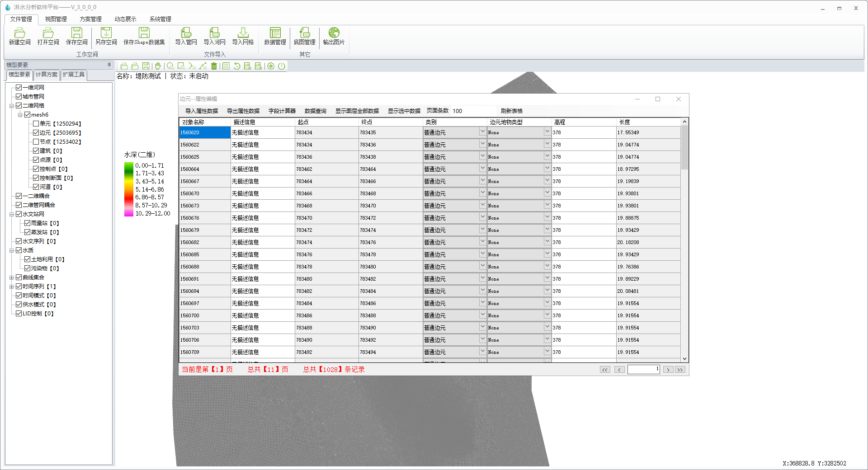Click 导出属性数据 in the attribute editor
The height and width of the screenshot is (470, 868).
click(x=243, y=111)
